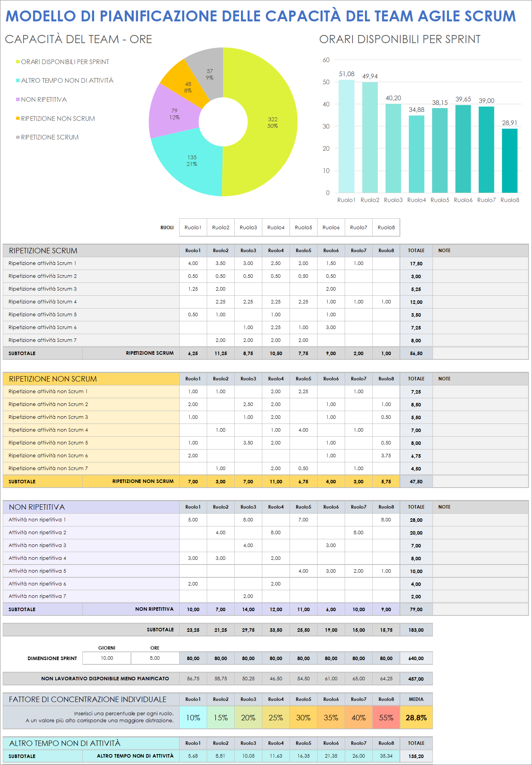Select legend entry ALTRO TEMPO NON DI ATTIVITÀ

pyautogui.click(x=67, y=80)
